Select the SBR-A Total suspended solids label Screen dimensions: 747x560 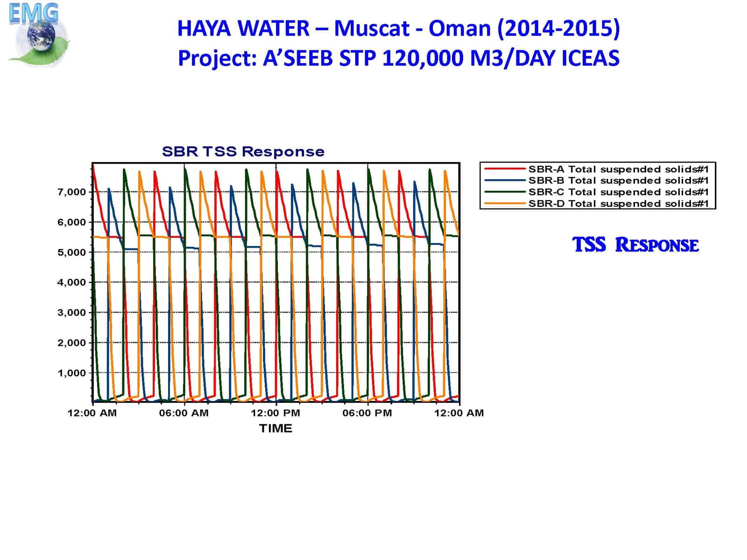(x=618, y=169)
